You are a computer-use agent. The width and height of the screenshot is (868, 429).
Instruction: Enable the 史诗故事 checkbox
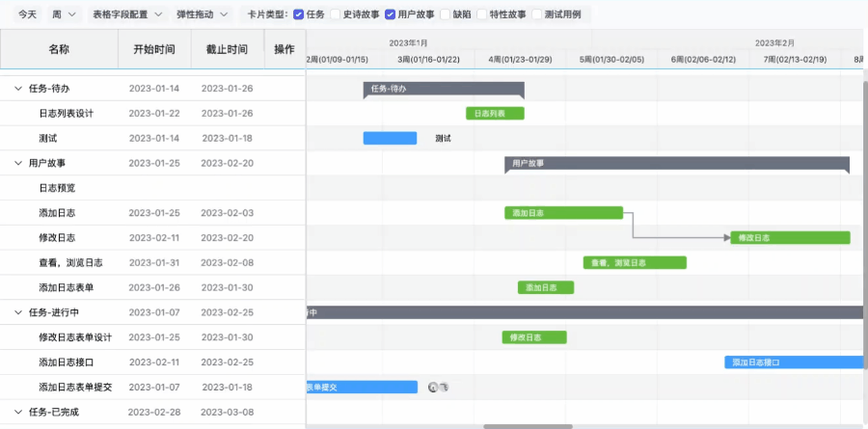[336, 14]
